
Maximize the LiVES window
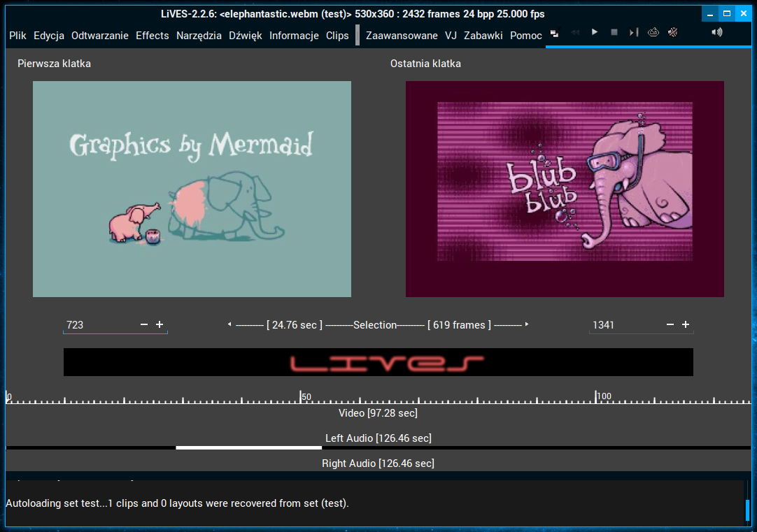727,14
